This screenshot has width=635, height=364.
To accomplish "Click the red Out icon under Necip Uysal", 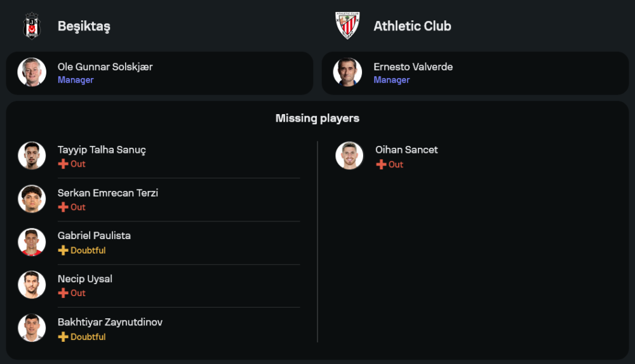I will [63, 293].
